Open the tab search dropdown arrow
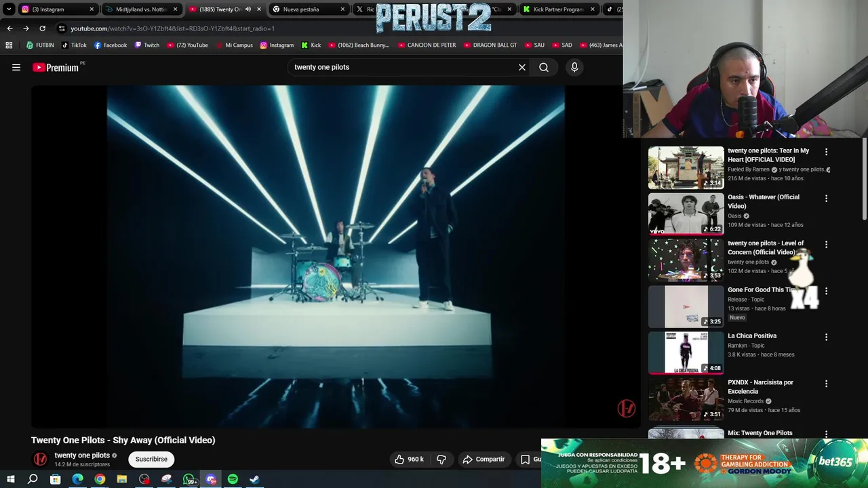This screenshot has height=488, width=868. coord(9,9)
